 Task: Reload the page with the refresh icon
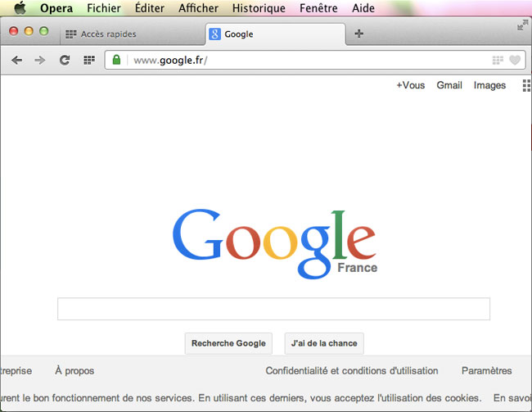click(x=65, y=60)
